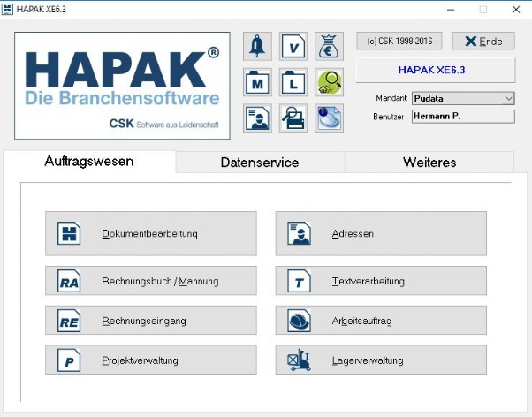Screen dimensions: 532x417
Task: Open the print preview printer icon
Action: point(293,118)
